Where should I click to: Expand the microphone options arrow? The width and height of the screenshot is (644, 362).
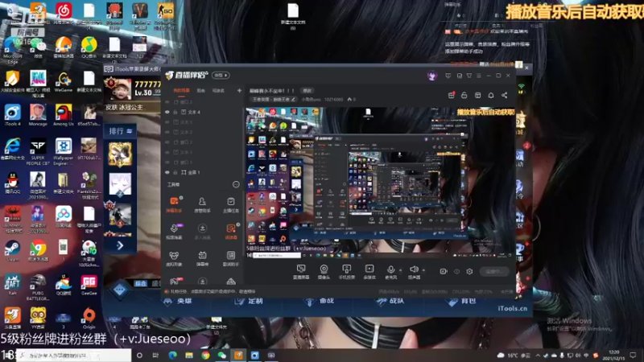(400, 270)
